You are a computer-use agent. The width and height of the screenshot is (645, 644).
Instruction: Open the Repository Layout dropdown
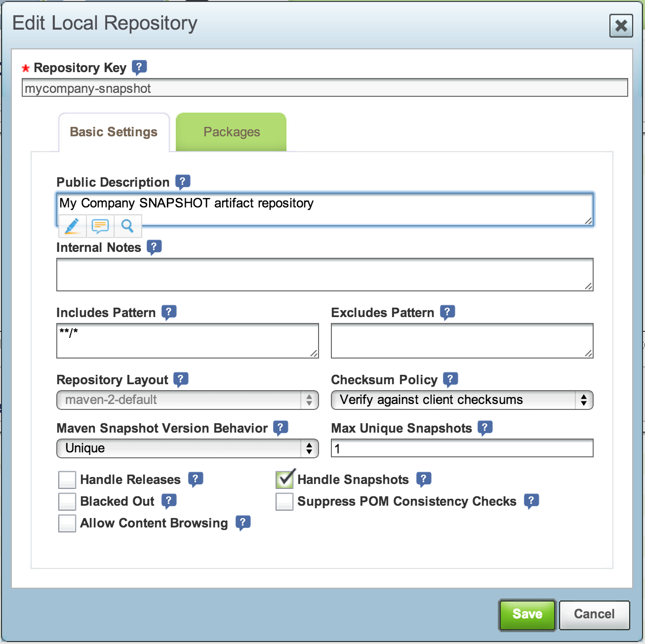click(x=187, y=400)
